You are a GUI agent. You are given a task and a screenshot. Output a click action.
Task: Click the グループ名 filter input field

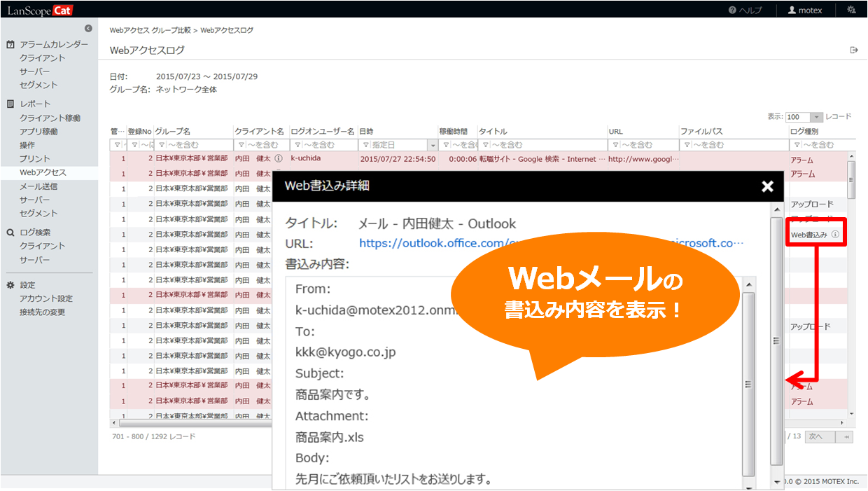[x=197, y=145]
